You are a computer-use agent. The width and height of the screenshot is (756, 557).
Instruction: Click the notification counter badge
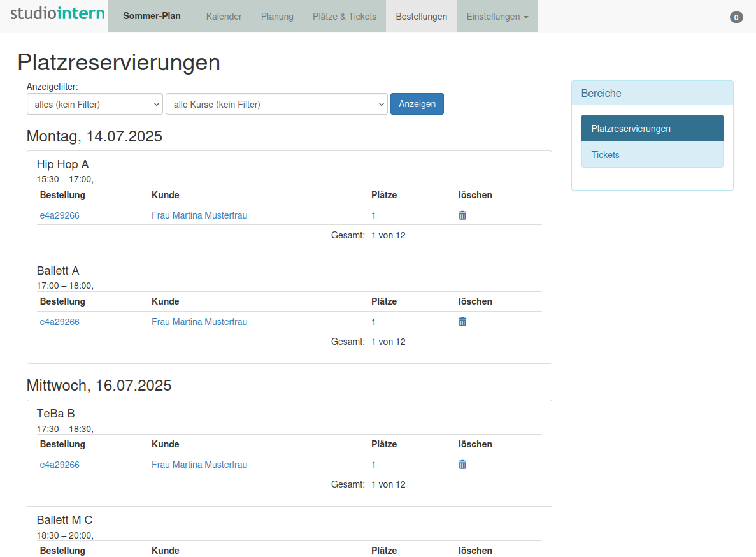(x=736, y=18)
